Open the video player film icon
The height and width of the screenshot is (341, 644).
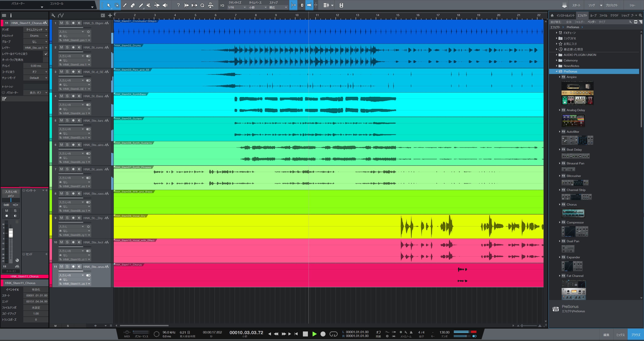point(341,5)
